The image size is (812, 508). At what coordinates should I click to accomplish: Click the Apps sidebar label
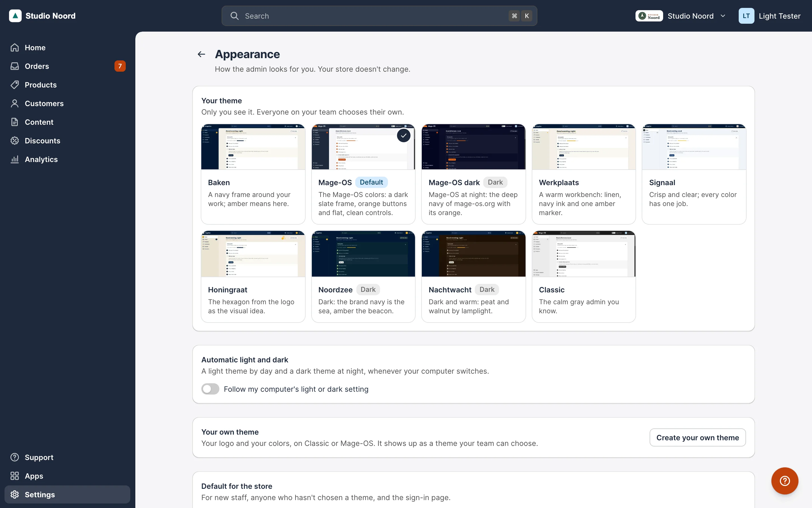(34, 476)
